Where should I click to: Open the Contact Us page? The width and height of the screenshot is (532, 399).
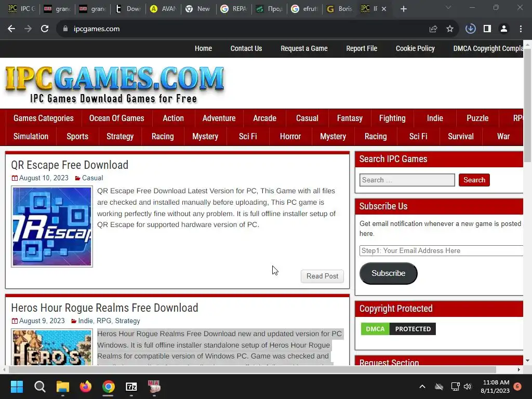pos(246,48)
